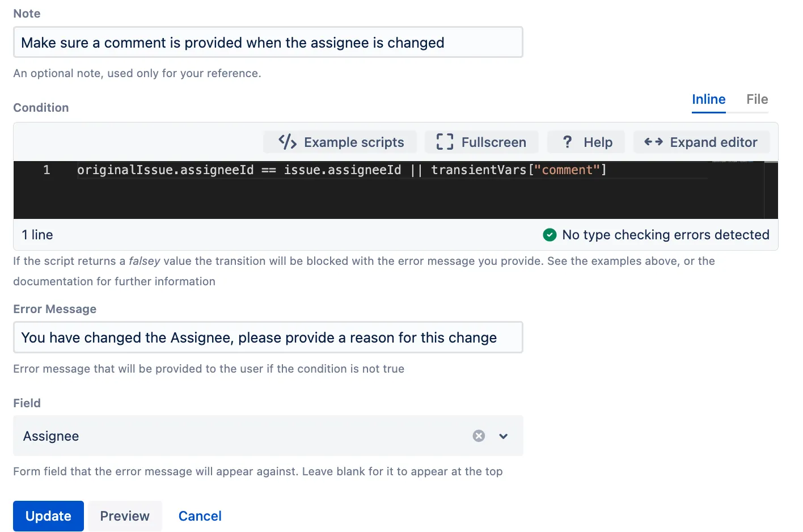Click the 'Error message that will be provided' hint
803x532 pixels.
pyautogui.click(x=209, y=369)
